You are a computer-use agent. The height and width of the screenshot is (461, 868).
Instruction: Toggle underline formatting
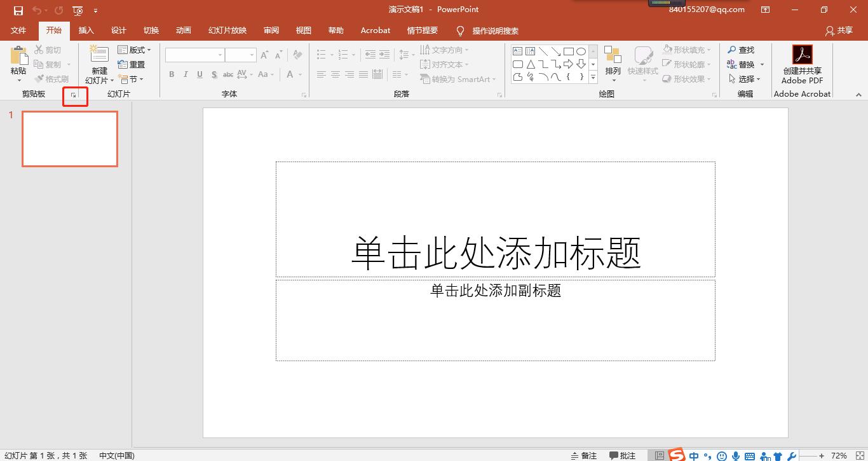click(x=199, y=74)
